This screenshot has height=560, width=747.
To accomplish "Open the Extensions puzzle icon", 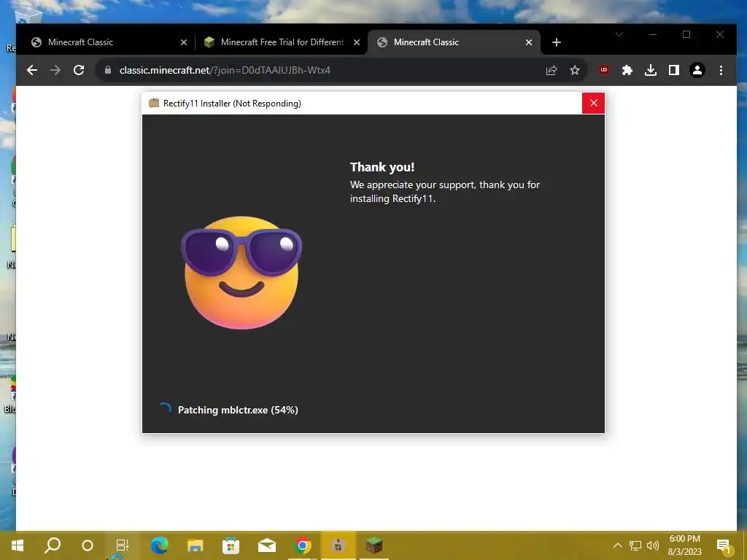I will [627, 71].
